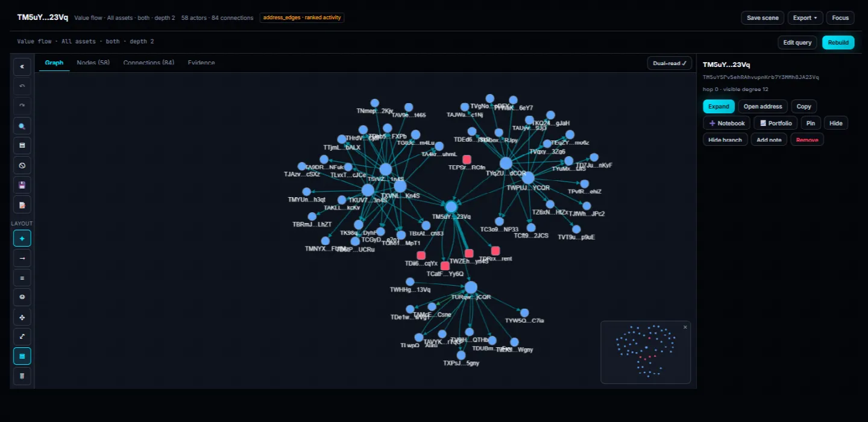Click the trash bin icon in the toolbar
Screen dimensions: 868x422
coord(22,376)
